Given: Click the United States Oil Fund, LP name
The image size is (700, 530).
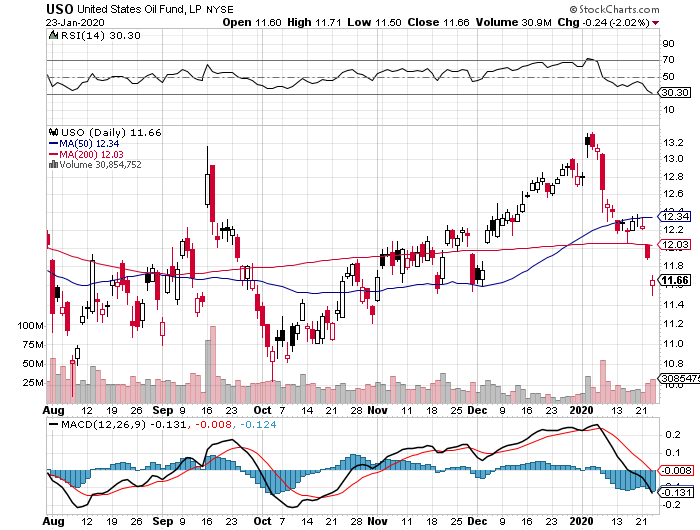Looking at the screenshot, I should click(x=140, y=9).
